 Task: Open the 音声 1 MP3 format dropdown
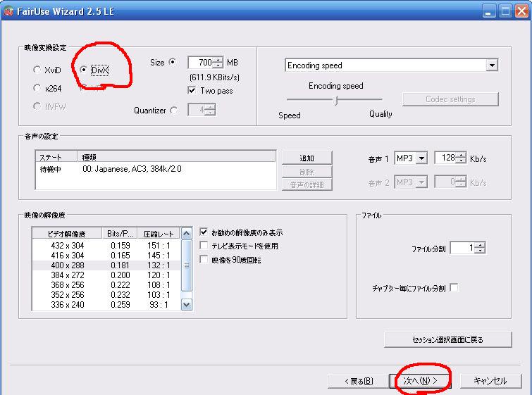coord(421,158)
